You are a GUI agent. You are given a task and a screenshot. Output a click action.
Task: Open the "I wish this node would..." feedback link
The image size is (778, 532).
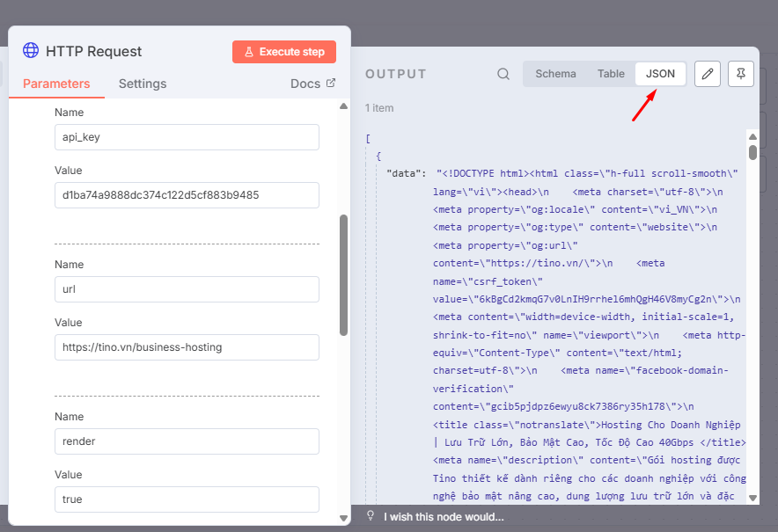click(x=444, y=516)
